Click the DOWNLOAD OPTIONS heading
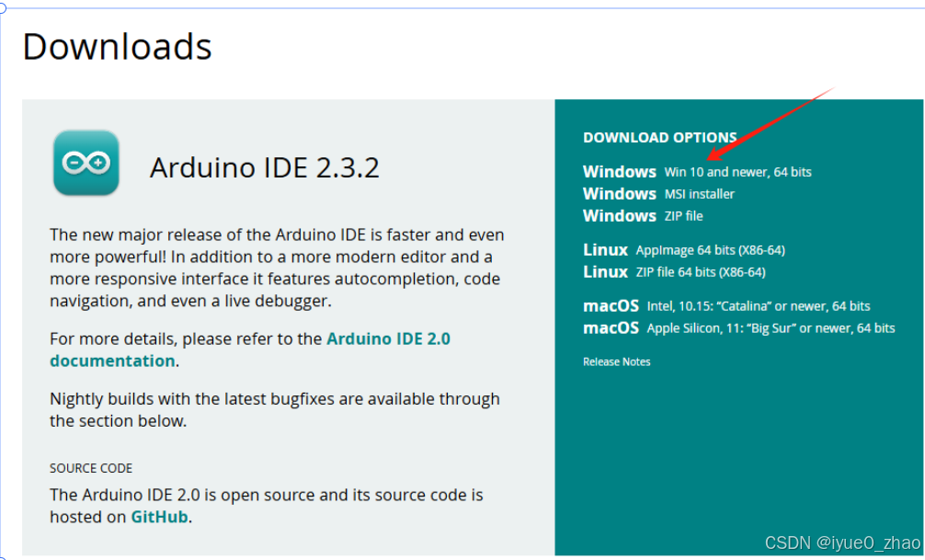Screen dimensions: 925x560 point(659,138)
